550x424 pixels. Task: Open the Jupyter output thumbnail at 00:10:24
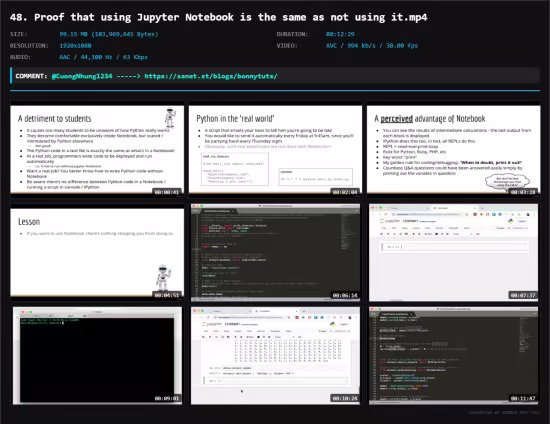[275, 356]
